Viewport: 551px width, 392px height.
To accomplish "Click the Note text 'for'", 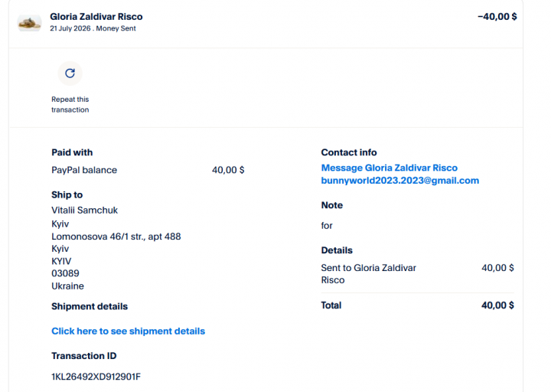I will (x=327, y=226).
